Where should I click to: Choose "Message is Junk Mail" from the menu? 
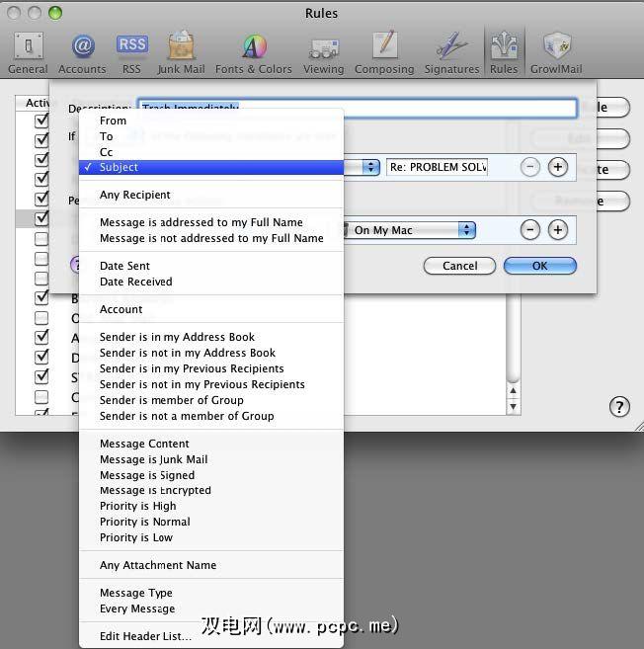(153, 459)
